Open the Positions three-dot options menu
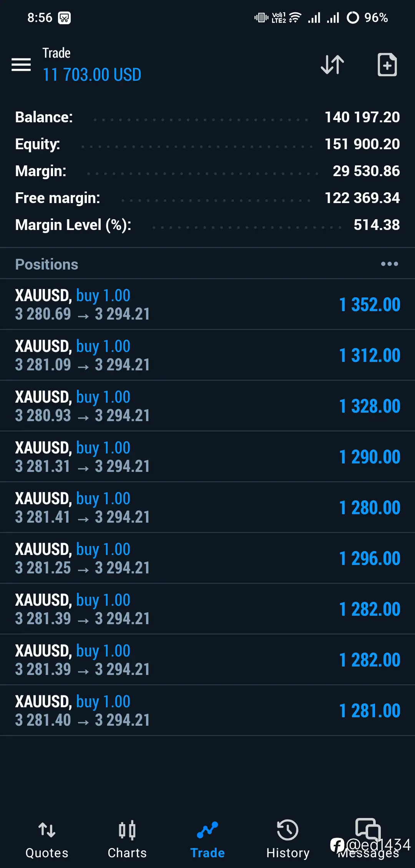The width and height of the screenshot is (415, 868). pyautogui.click(x=389, y=264)
